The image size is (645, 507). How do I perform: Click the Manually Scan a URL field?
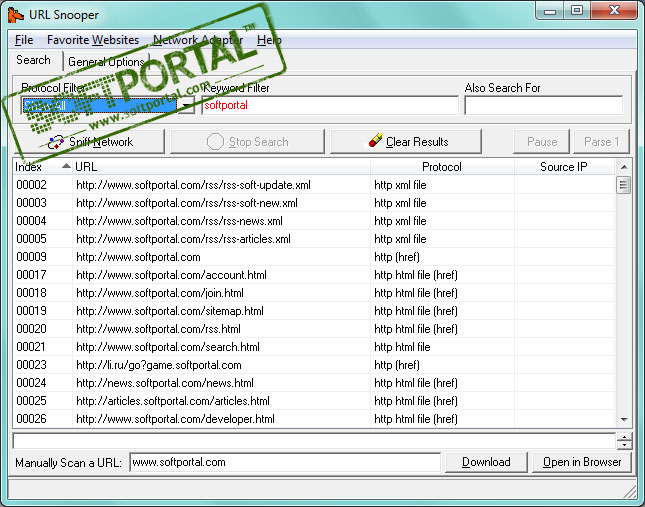click(285, 462)
